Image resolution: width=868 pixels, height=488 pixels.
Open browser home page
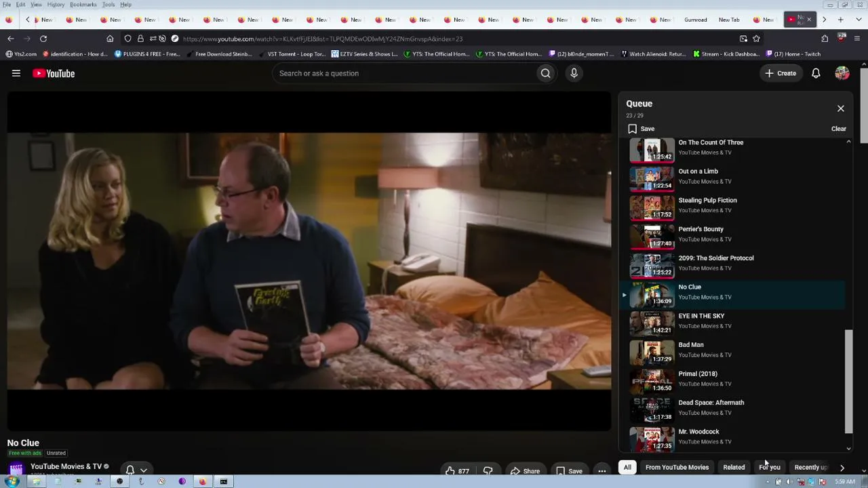(110, 39)
